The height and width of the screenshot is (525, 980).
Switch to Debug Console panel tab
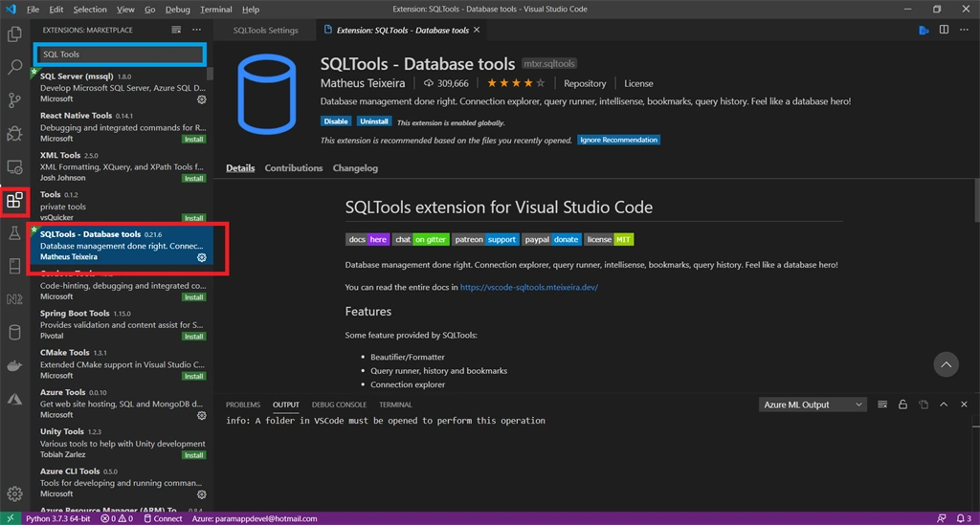click(339, 405)
